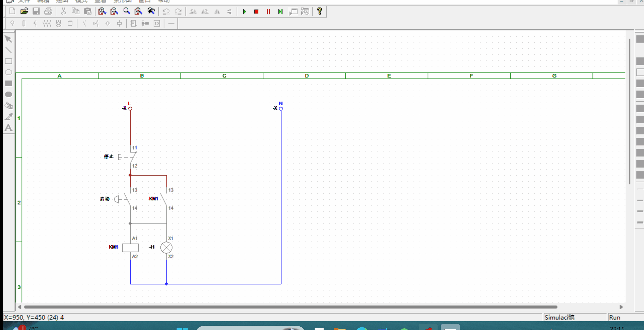Cut the selected component

click(x=63, y=11)
